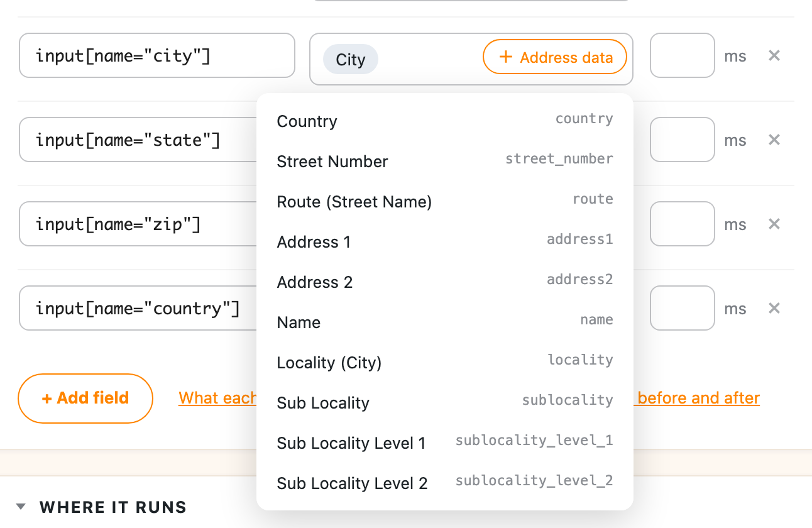Click the Address data button
This screenshot has width=812, height=528.
coord(555,57)
